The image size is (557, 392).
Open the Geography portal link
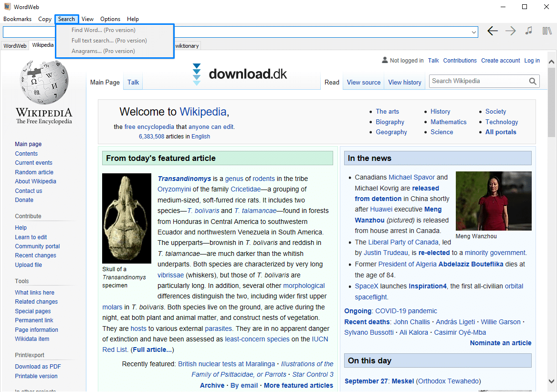point(391,132)
